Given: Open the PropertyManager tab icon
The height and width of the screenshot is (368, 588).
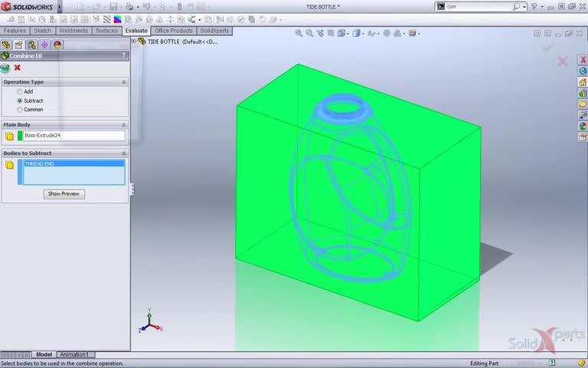Looking at the screenshot, I should (18, 44).
